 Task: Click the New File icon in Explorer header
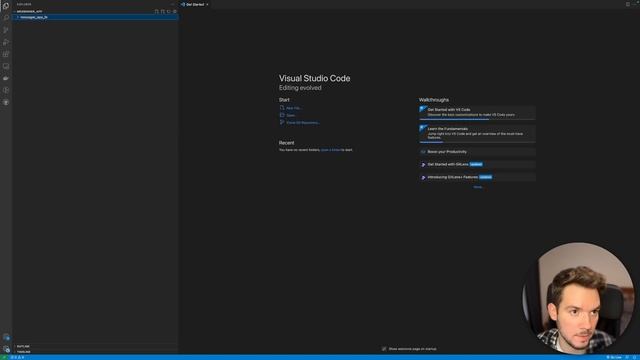(156, 11)
